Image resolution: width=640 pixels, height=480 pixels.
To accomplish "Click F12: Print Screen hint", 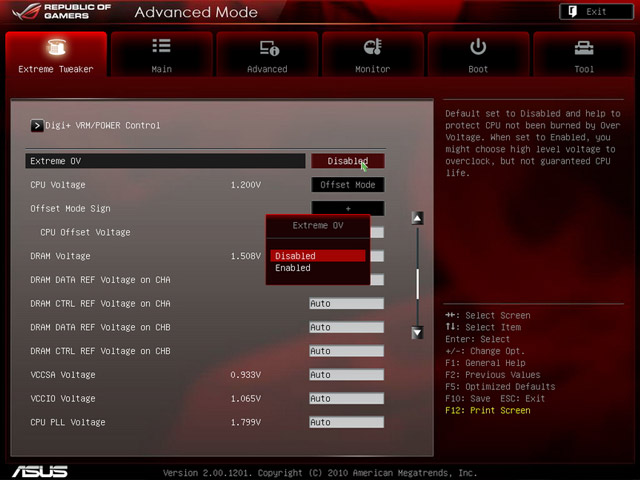I will (x=488, y=410).
